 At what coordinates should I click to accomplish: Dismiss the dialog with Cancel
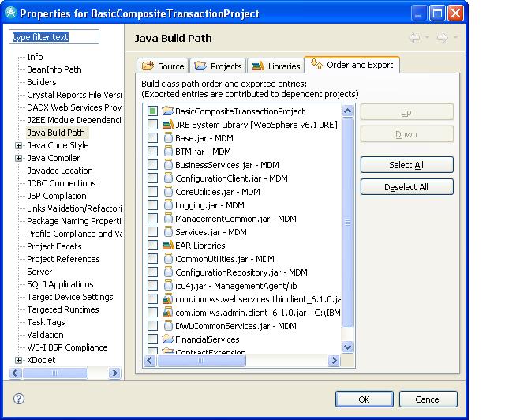[428, 399]
